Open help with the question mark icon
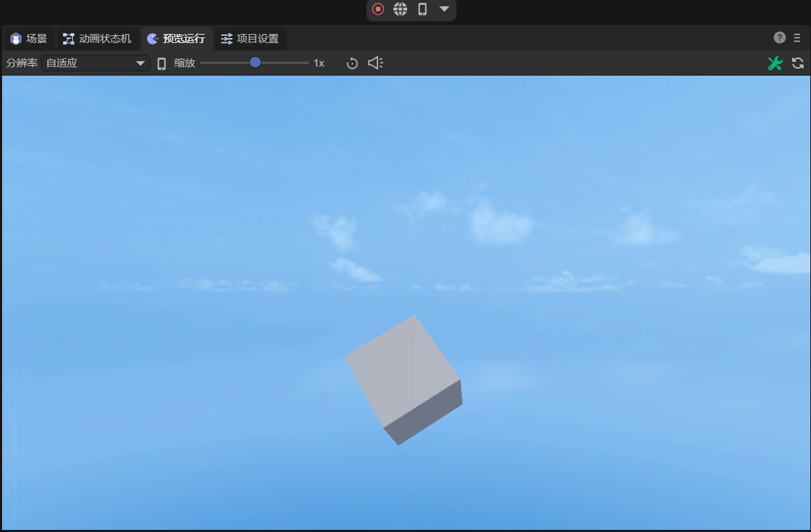The image size is (811, 532). pyautogui.click(x=780, y=37)
